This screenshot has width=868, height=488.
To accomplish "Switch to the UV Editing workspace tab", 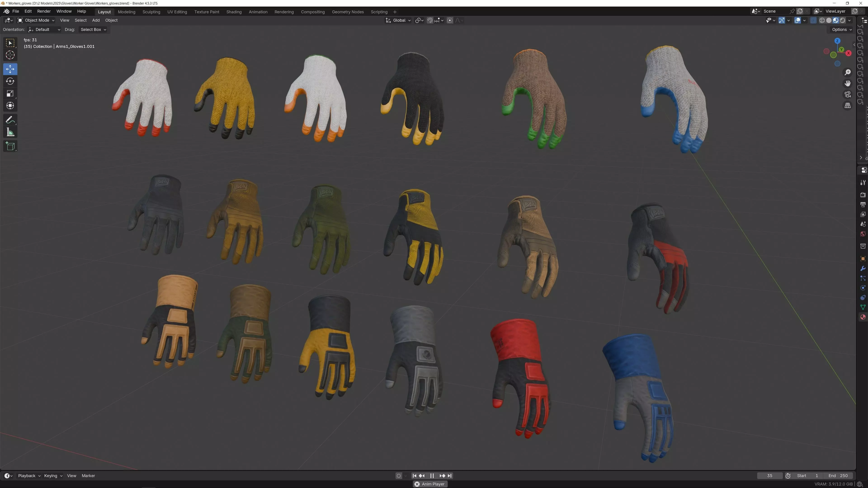I will 177,12.
